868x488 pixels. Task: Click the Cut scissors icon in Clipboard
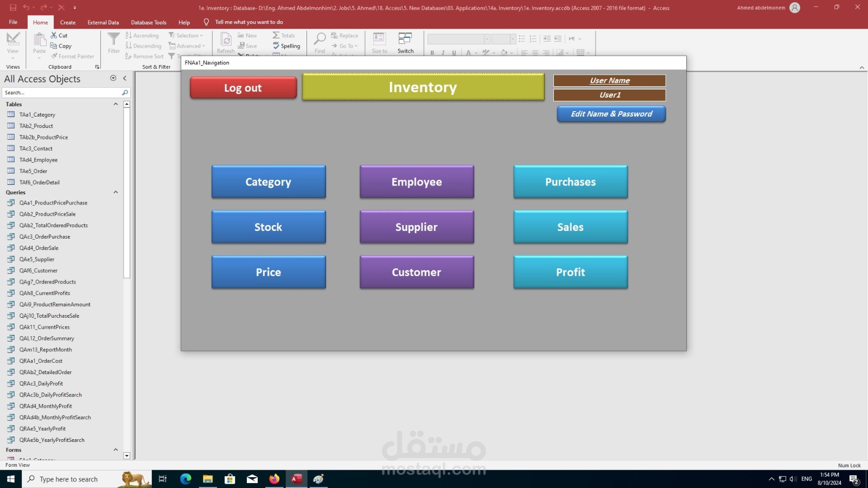[x=54, y=35]
